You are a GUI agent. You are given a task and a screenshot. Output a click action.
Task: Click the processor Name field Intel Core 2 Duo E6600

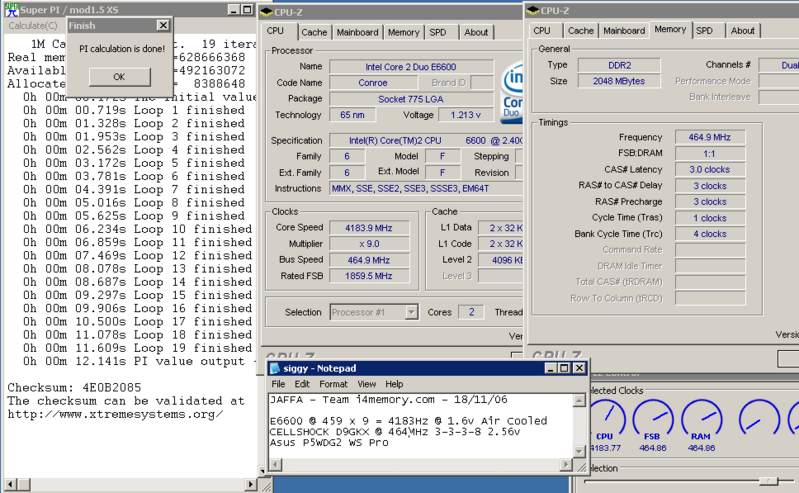coord(411,67)
